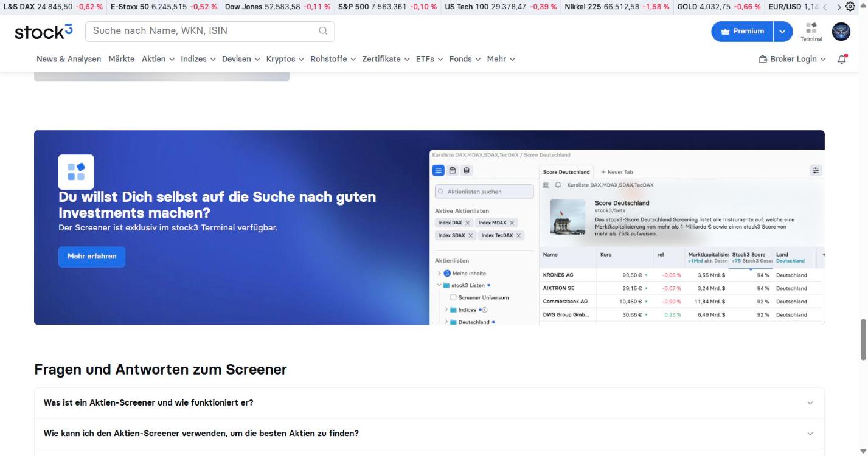Viewport: 868px width, 456px height.
Task: Click the 'Fragen und Antworten zum Screener' heading
Action: click(161, 370)
